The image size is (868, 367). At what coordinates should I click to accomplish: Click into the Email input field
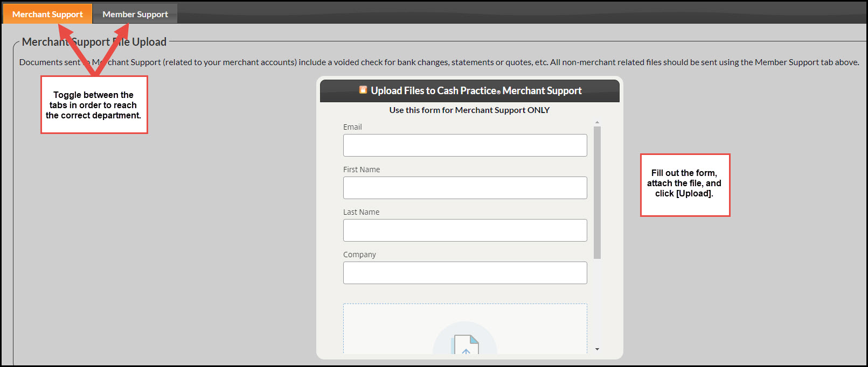tap(465, 145)
